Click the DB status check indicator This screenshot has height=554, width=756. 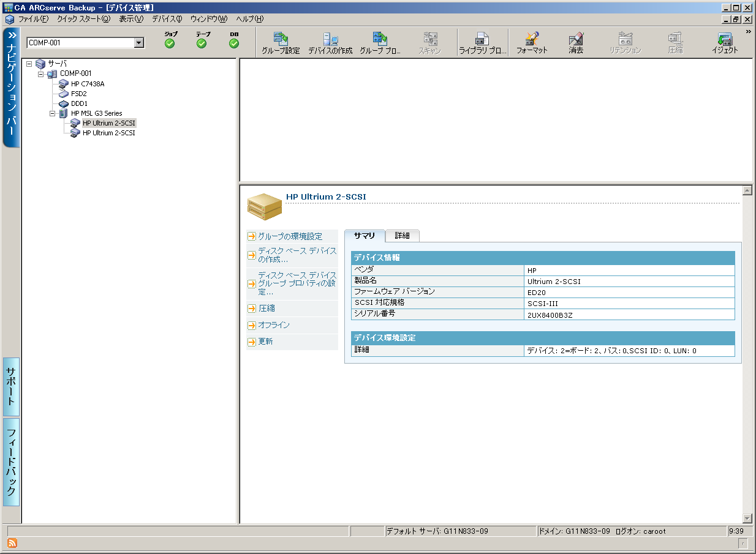pyautogui.click(x=234, y=43)
